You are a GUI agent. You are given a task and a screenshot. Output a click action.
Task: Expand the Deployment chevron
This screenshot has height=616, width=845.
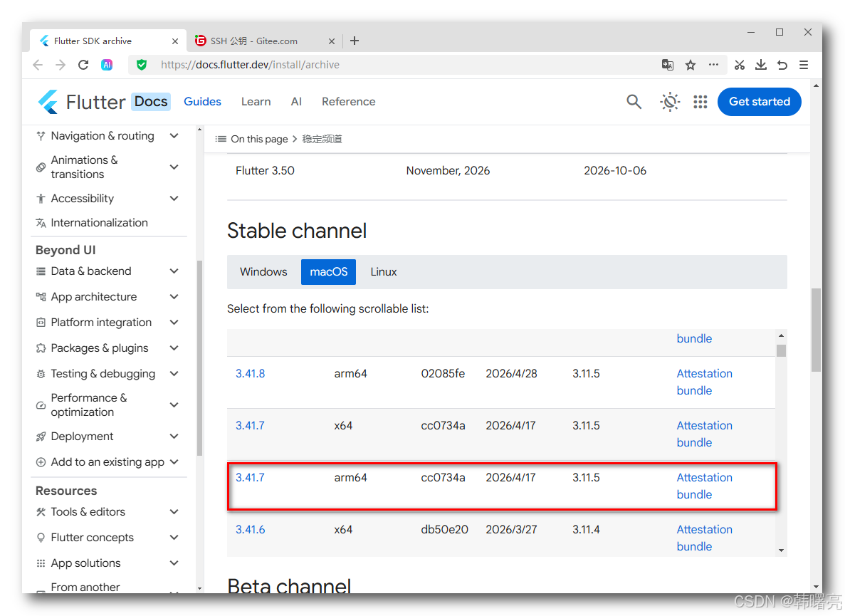point(174,437)
